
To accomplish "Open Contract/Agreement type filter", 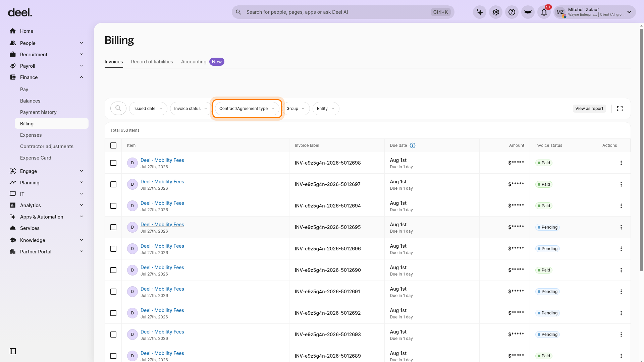I will tap(247, 109).
